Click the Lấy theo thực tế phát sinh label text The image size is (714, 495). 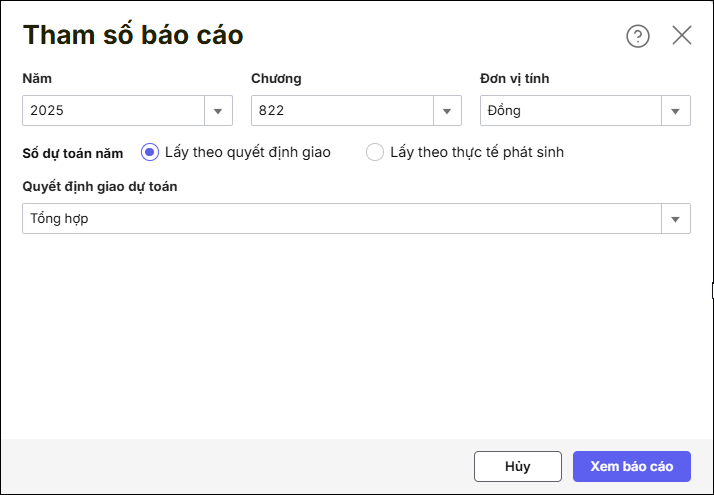click(x=477, y=152)
